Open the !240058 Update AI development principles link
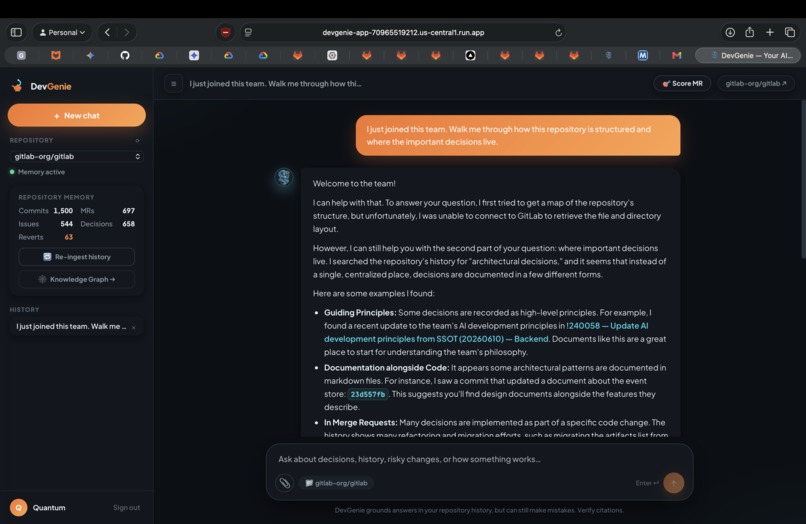 click(486, 332)
